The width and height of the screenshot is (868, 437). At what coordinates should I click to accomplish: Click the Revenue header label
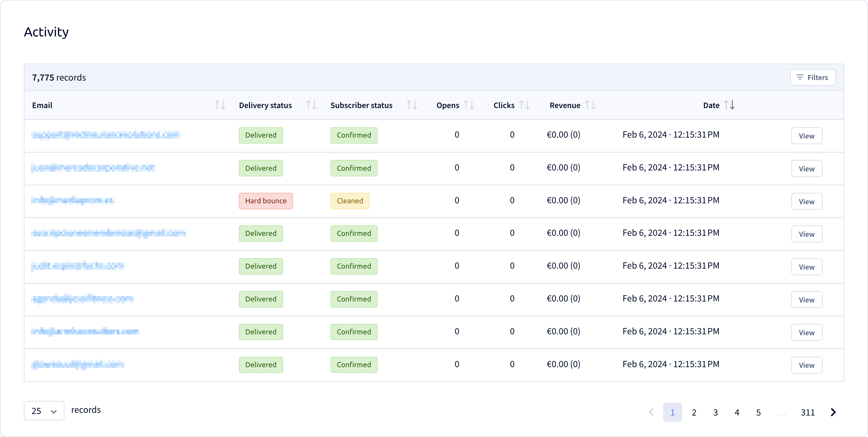pyautogui.click(x=565, y=105)
